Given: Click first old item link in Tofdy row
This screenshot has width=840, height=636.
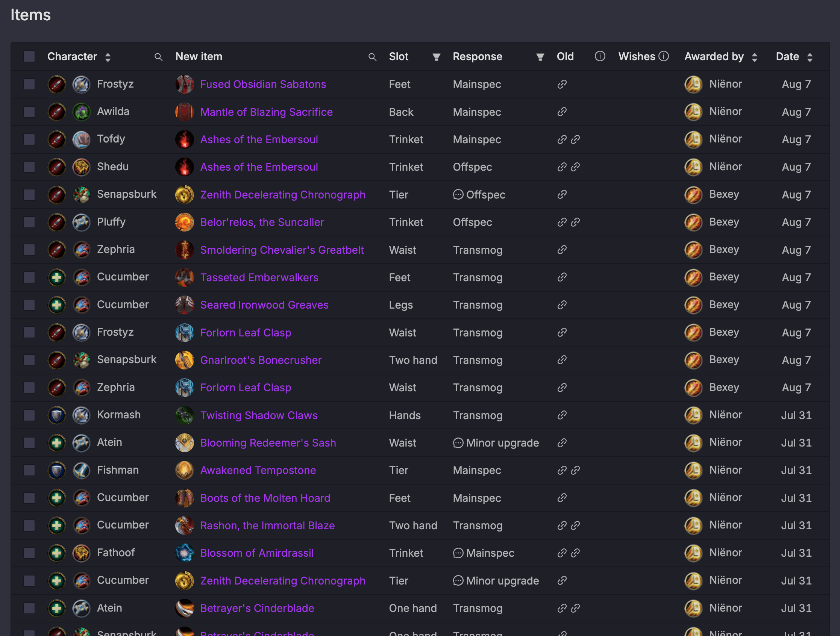Looking at the screenshot, I should (562, 139).
